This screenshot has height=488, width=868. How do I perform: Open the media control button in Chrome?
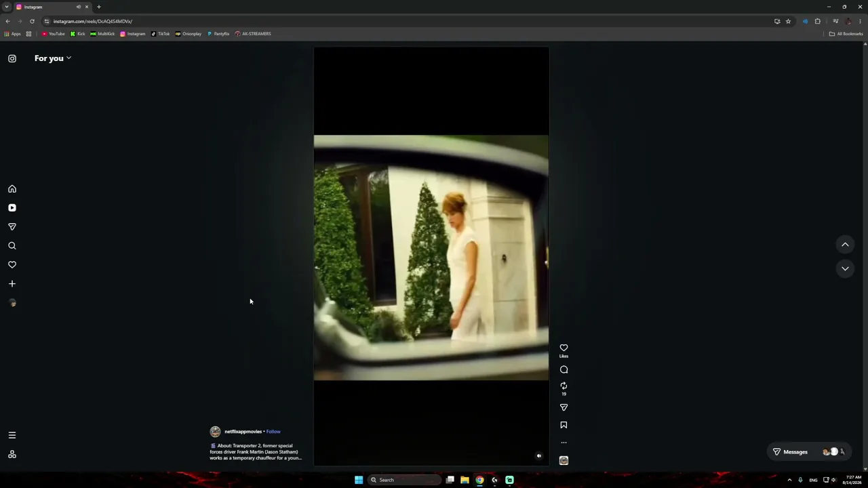pyautogui.click(x=835, y=21)
